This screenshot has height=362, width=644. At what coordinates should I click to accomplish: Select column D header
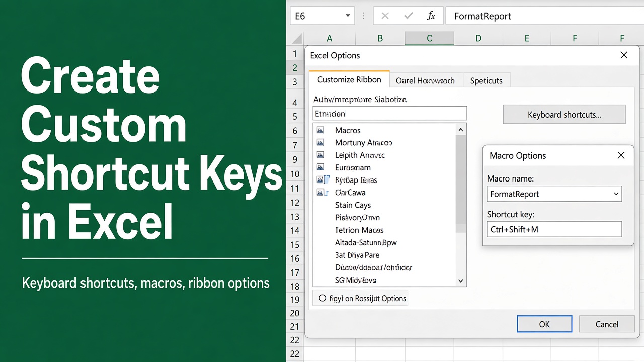coord(478,38)
